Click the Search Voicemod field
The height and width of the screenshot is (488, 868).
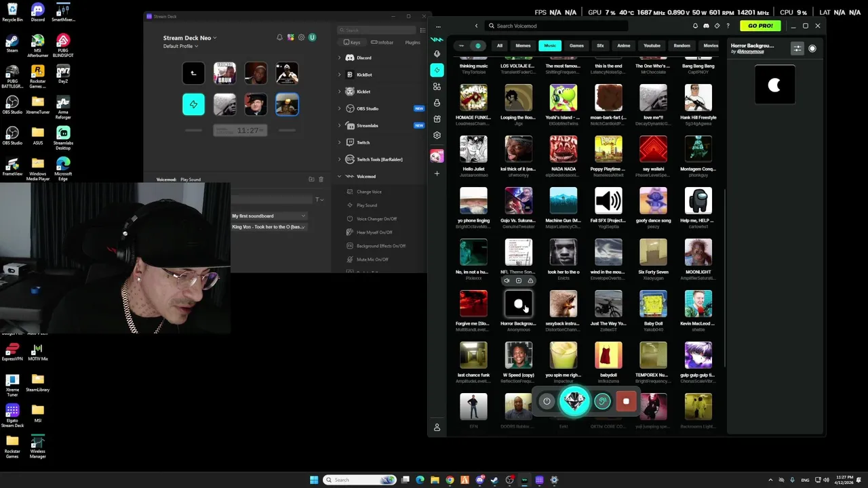(556, 26)
